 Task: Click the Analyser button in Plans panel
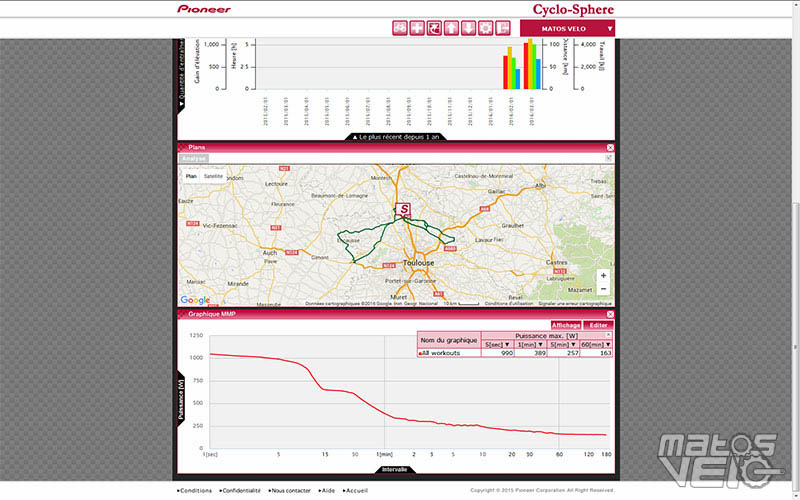tap(194, 159)
